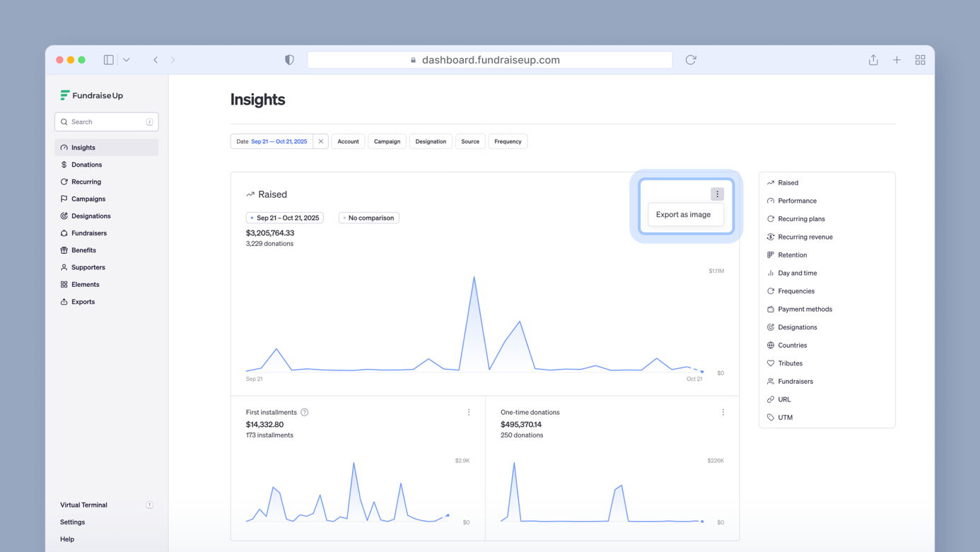
Task: Click the sidebar Search field
Action: point(106,122)
